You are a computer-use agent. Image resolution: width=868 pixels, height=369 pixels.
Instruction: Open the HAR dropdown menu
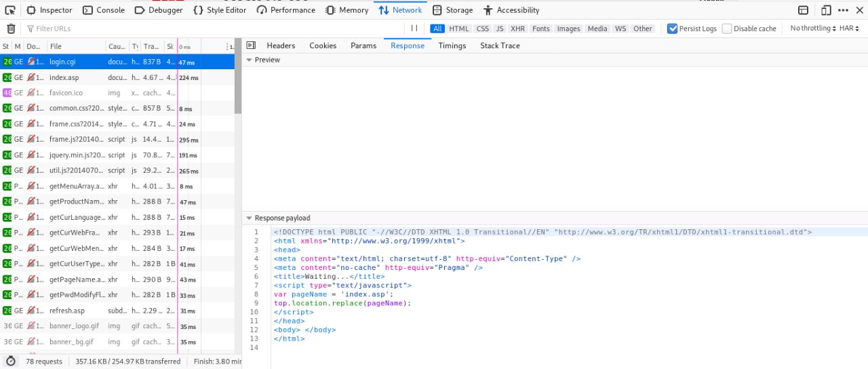(849, 28)
